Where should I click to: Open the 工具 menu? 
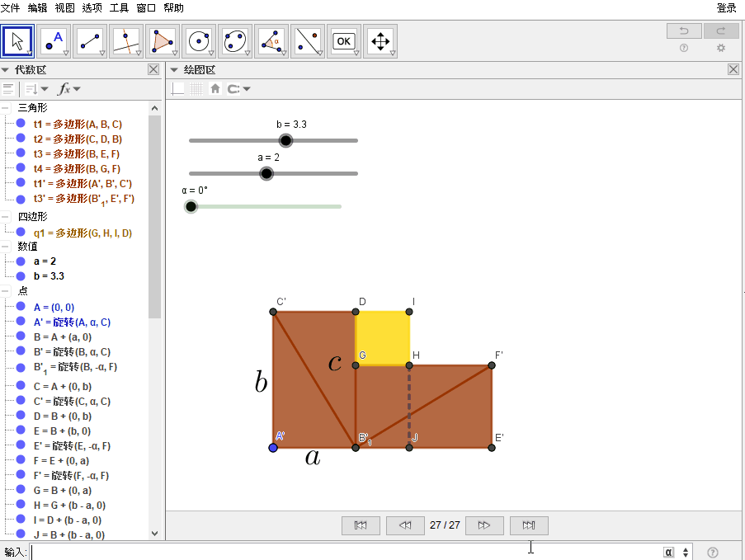tap(119, 8)
